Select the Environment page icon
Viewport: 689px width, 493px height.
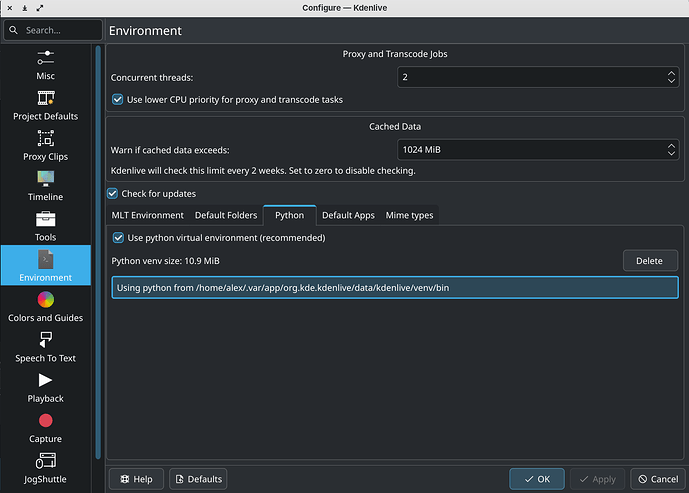(x=46, y=259)
